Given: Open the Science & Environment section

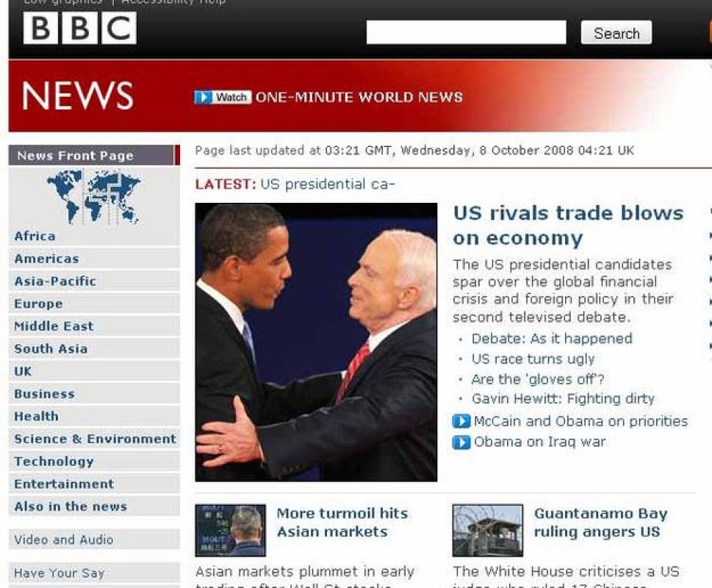Looking at the screenshot, I should tap(95, 439).
